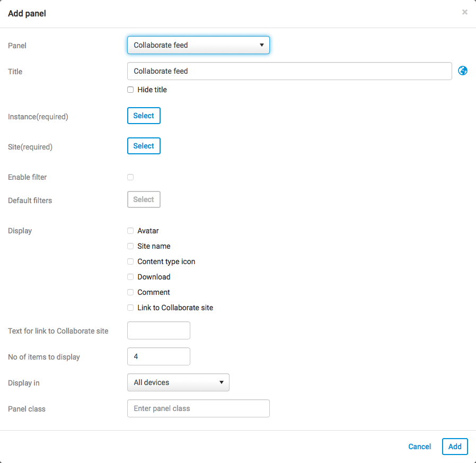Focus the Title text field
The width and height of the screenshot is (476, 463).
(289, 71)
